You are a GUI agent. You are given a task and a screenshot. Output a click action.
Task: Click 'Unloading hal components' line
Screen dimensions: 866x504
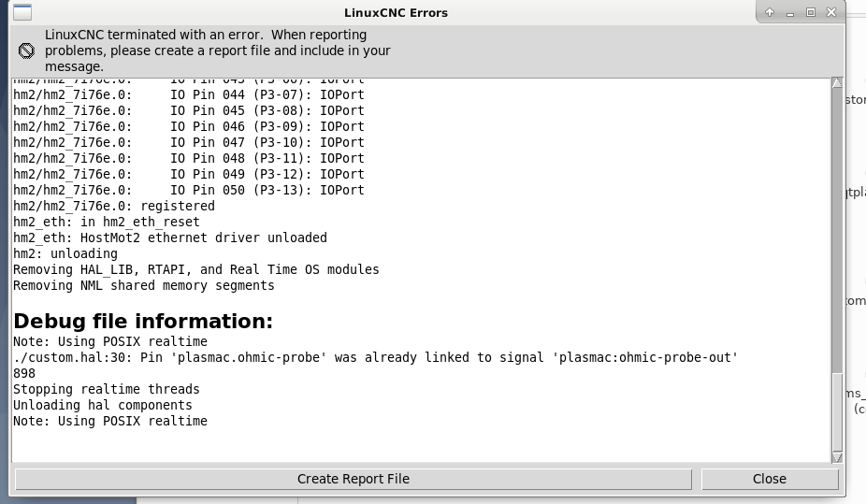[103, 405]
